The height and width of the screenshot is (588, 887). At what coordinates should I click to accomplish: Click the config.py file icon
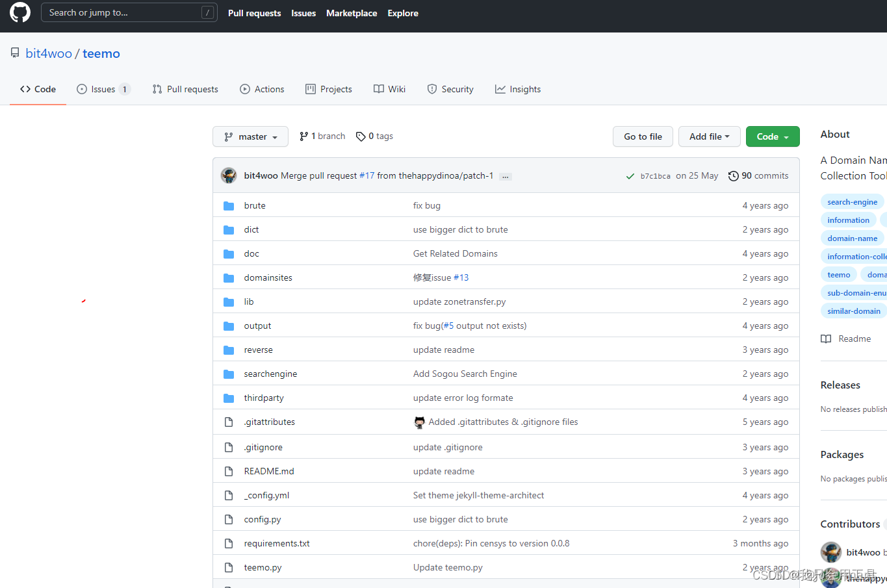pyautogui.click(x=229, y=519)
